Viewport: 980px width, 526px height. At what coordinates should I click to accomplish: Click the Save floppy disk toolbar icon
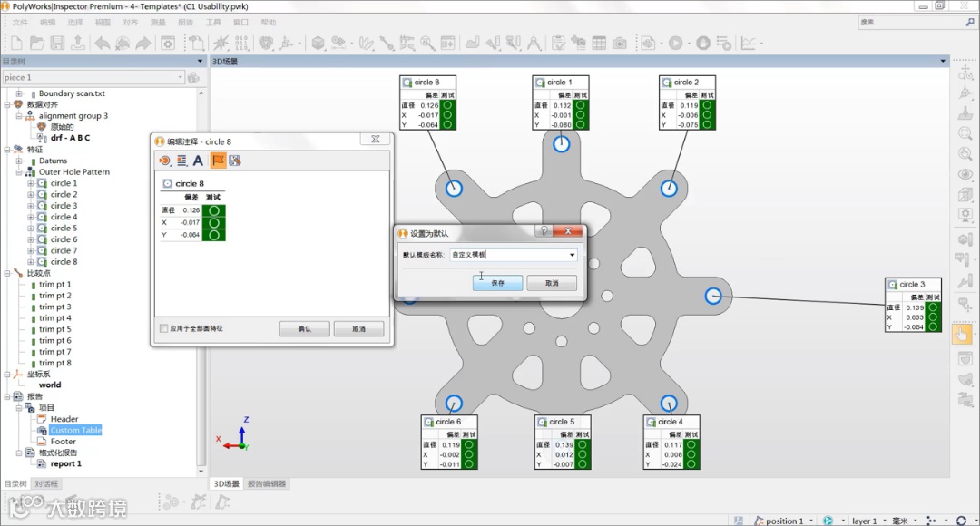[x=57, y=44]
